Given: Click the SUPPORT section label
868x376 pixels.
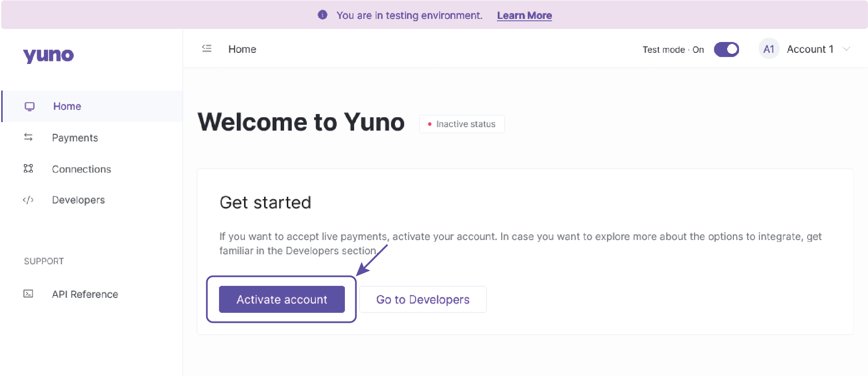Looking at the screenshot, I should coord(44,261).
